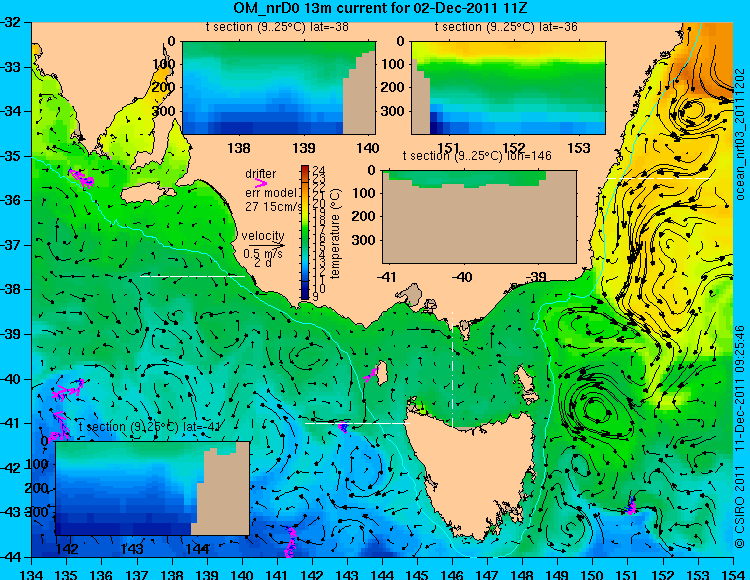The height and width of the screenshot is (580, 750).
Task: Open the lon=146 temperature section inset plot
Action: pos(479,217)
